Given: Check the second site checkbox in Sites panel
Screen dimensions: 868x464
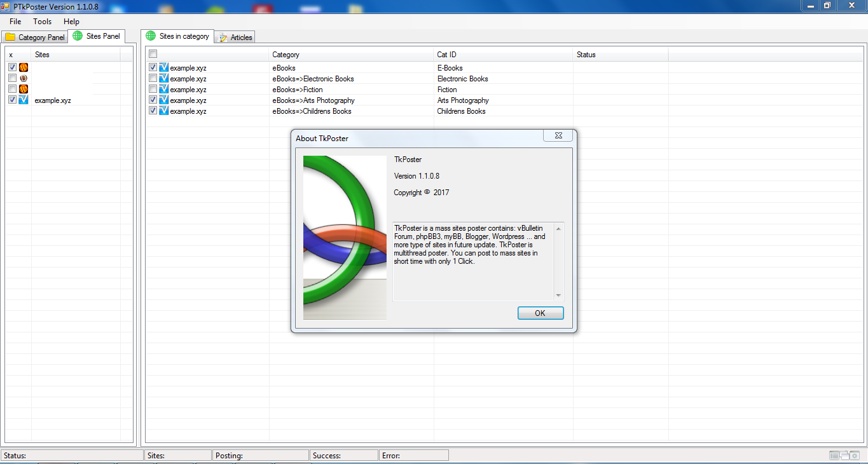Looking at the screenshot, I should (12, 78).
